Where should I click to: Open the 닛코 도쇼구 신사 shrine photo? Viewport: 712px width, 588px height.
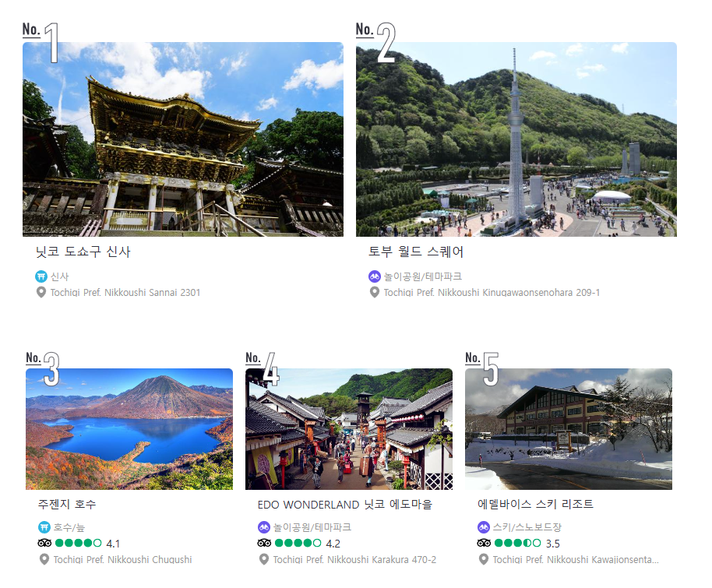183,139
